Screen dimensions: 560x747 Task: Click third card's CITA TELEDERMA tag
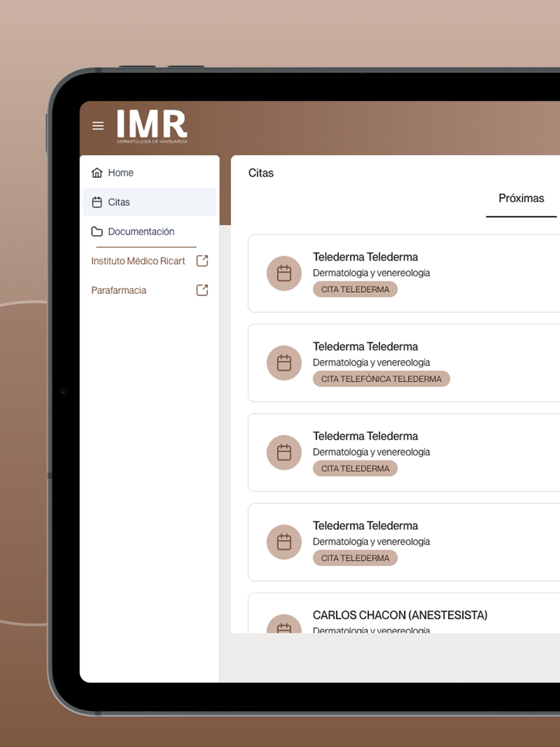pos(355,468)
